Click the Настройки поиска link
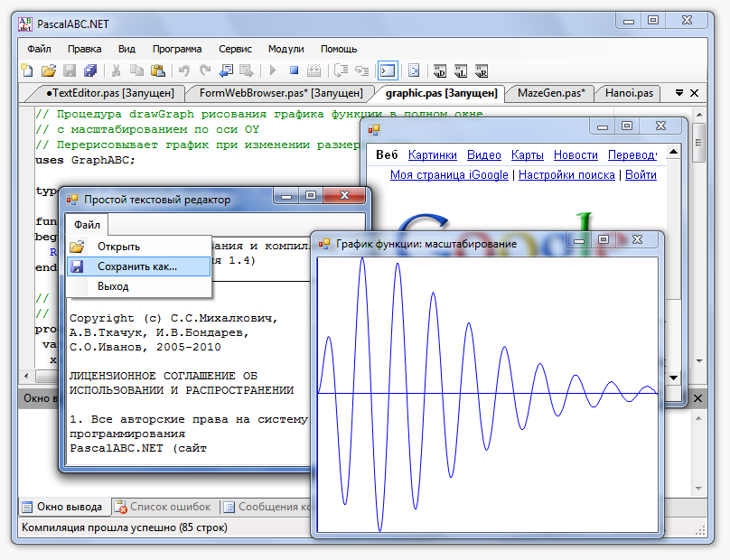This screenshot has height=560, width=730. pyautogui.click(x=568, y=174)
